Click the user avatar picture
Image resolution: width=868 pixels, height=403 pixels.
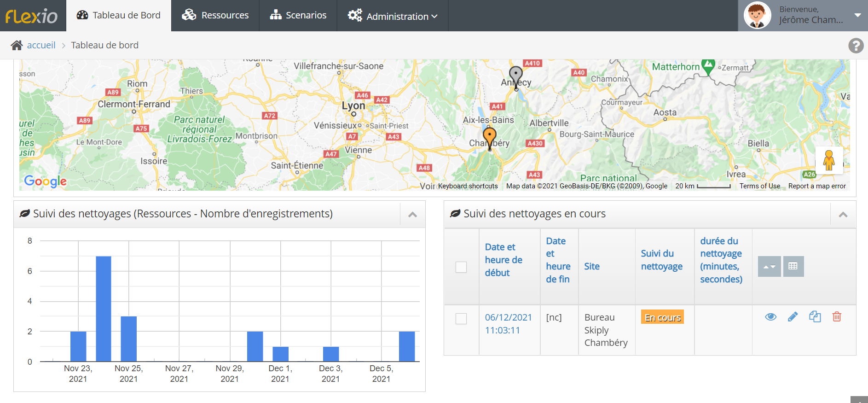point(757,15)
